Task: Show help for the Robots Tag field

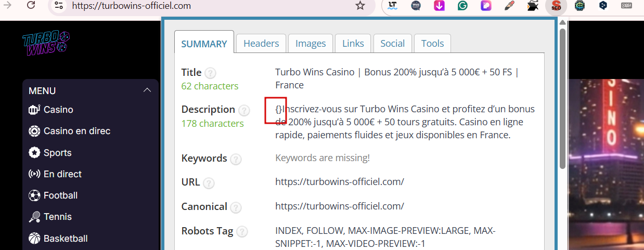Action: coord(242,232)
